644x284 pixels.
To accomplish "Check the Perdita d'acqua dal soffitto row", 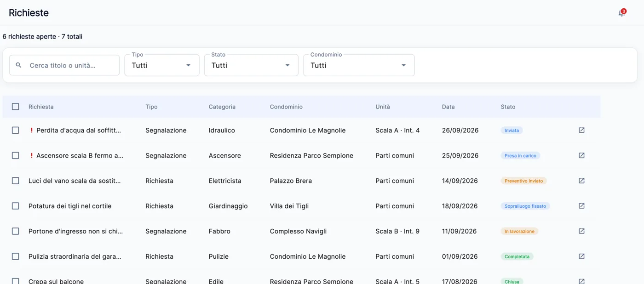I will pos(15,130).
